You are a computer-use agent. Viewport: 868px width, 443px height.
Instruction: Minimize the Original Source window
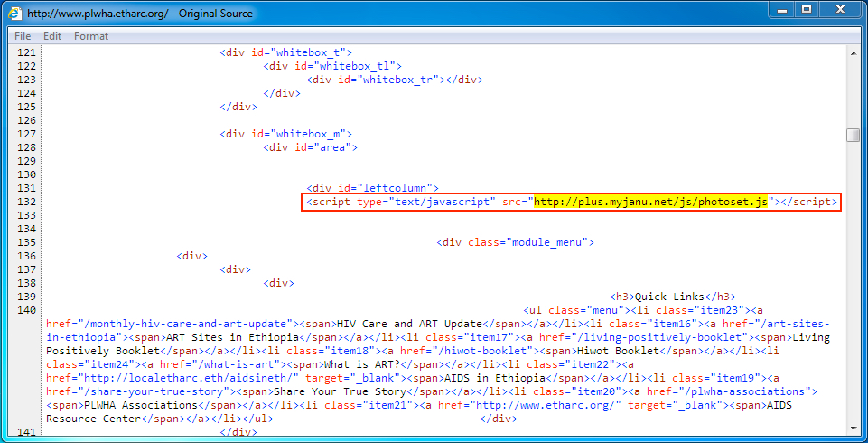click(x=782, y=10)
